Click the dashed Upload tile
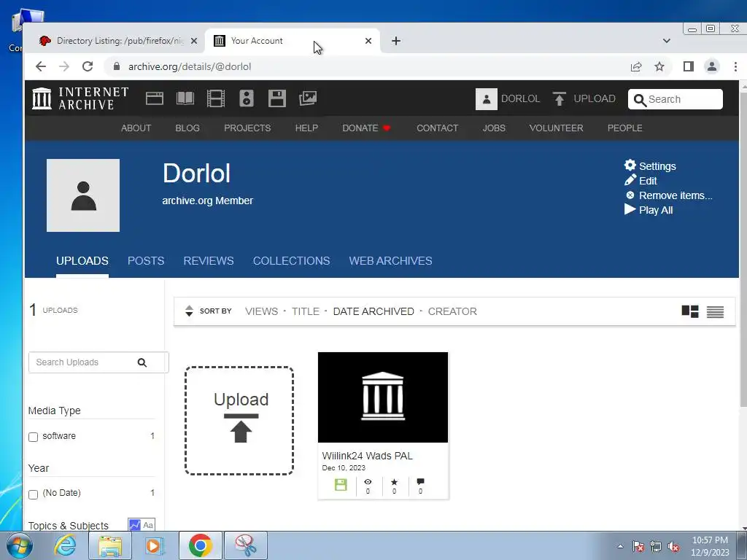 (239, 421)
